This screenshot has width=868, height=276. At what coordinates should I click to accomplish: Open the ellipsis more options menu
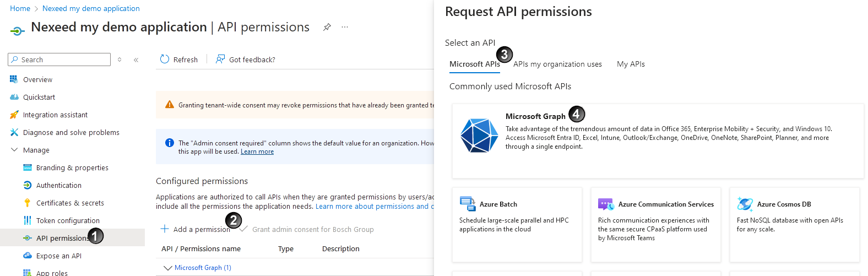[345, 27]
